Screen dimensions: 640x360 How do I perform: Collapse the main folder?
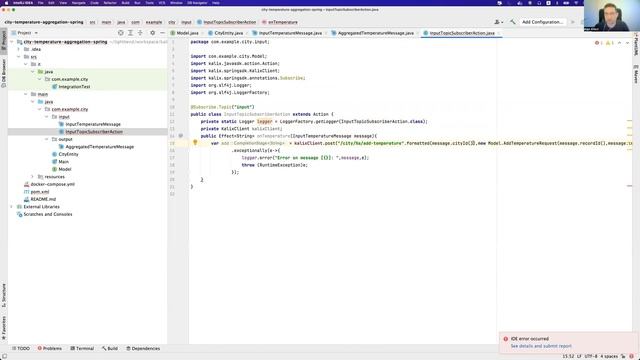click(26, 94)
